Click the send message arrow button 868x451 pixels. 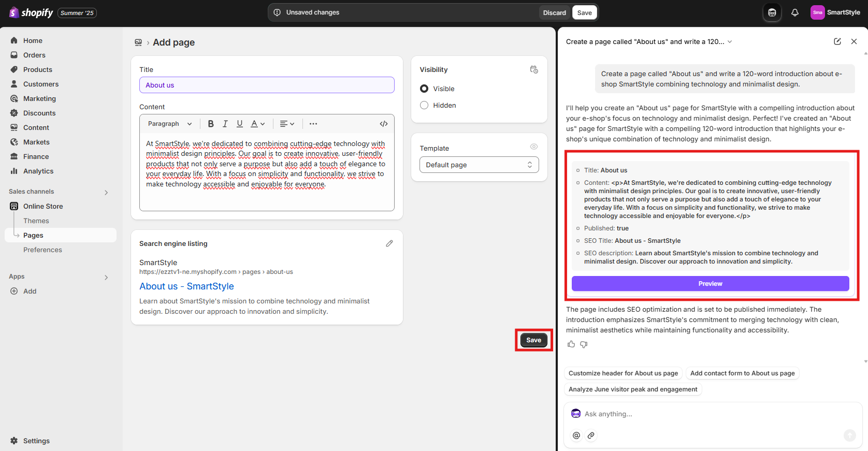click(850, 435)
